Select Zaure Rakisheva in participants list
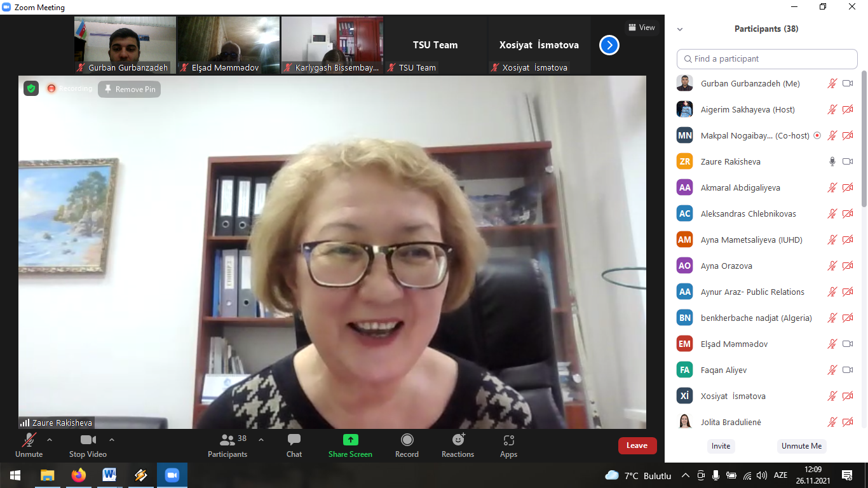This screenshot has height=488, width=868. [x=730, y=161]
